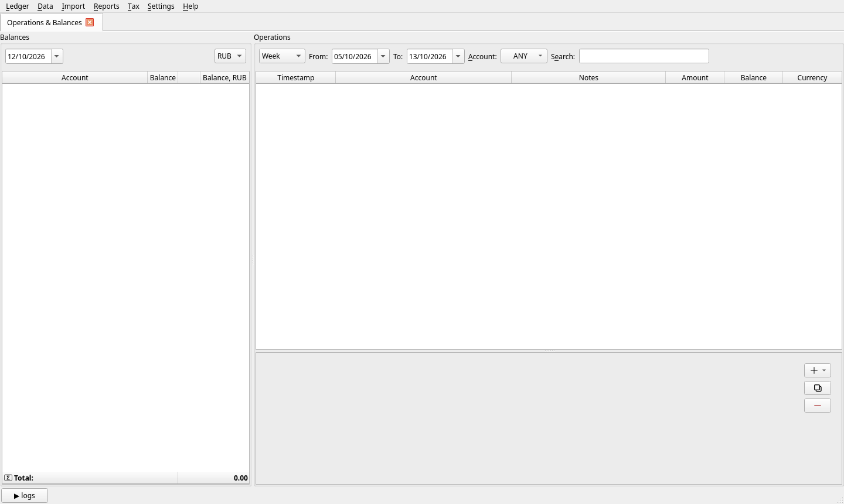The image size is (844, 504).
Task: Click the Amount column header
Action: coord(695,77)
